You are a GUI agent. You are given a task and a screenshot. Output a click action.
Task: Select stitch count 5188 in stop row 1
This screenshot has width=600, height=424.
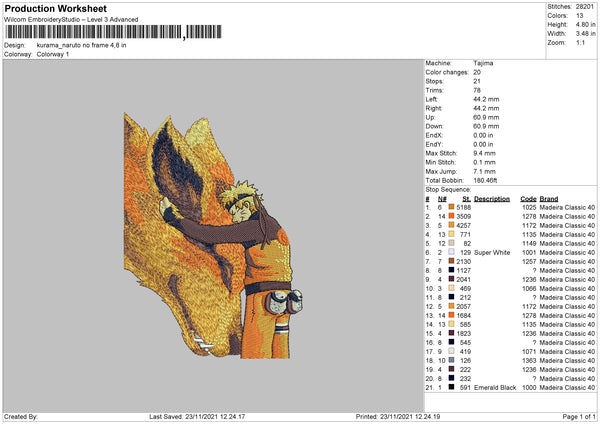[x=463, y=207]
